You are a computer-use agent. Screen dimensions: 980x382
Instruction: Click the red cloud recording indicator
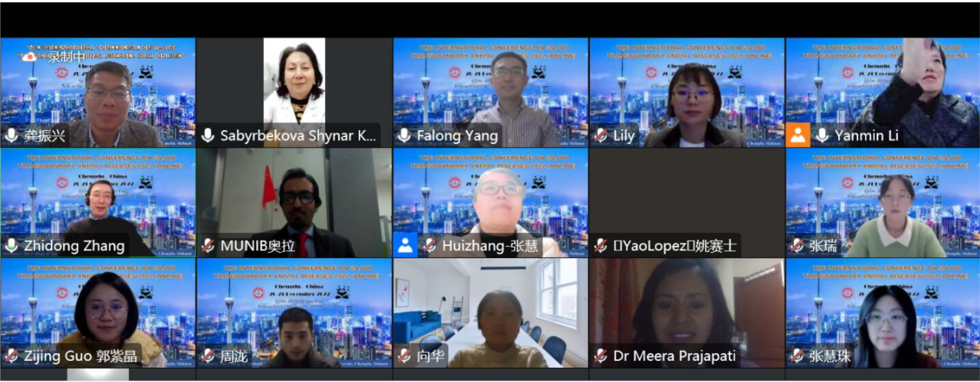click(x=29, y=57)
